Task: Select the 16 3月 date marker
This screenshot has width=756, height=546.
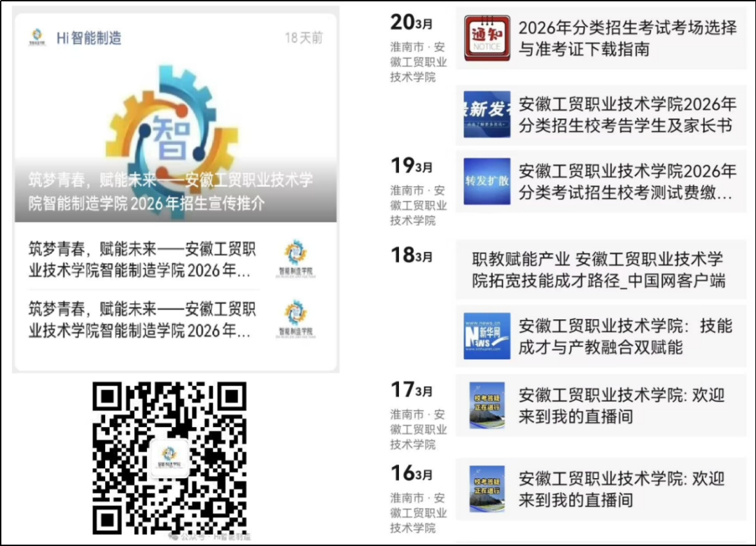Action: pos(412,473)
